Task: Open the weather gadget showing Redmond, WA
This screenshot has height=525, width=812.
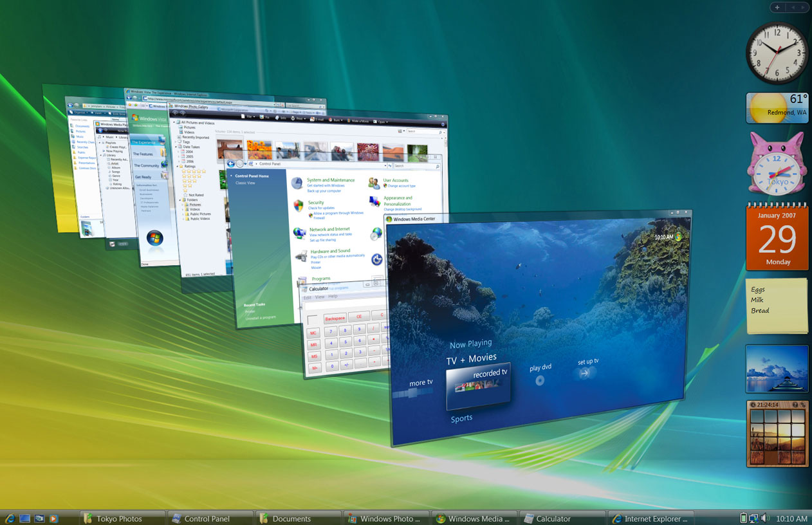Action: click(777, 108)
